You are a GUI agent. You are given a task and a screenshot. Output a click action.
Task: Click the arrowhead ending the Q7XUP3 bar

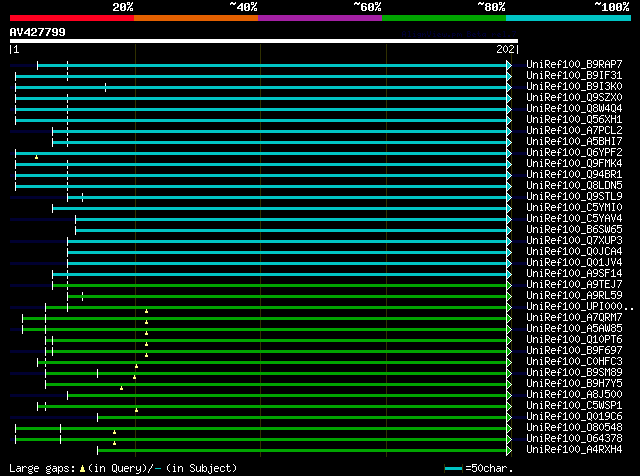coord(509,241)
